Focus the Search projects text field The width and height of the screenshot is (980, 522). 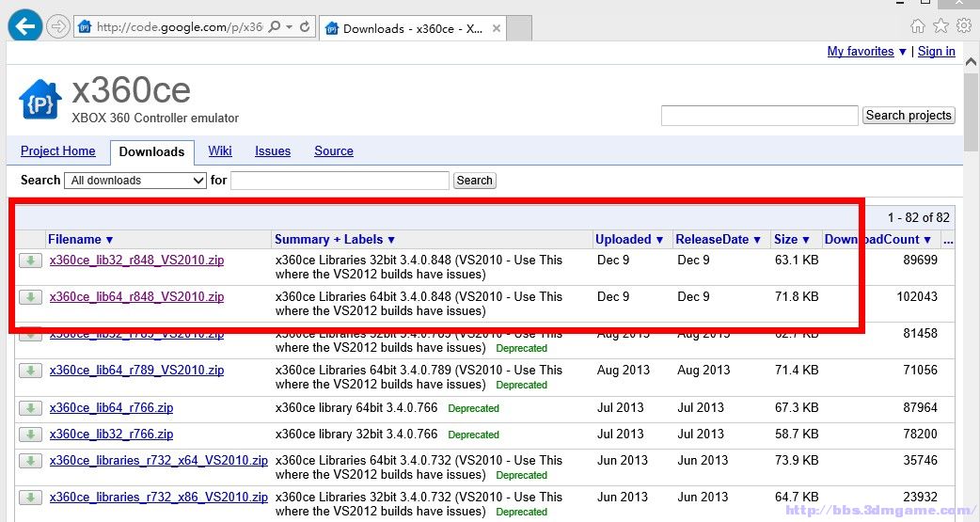coord(759,116)
